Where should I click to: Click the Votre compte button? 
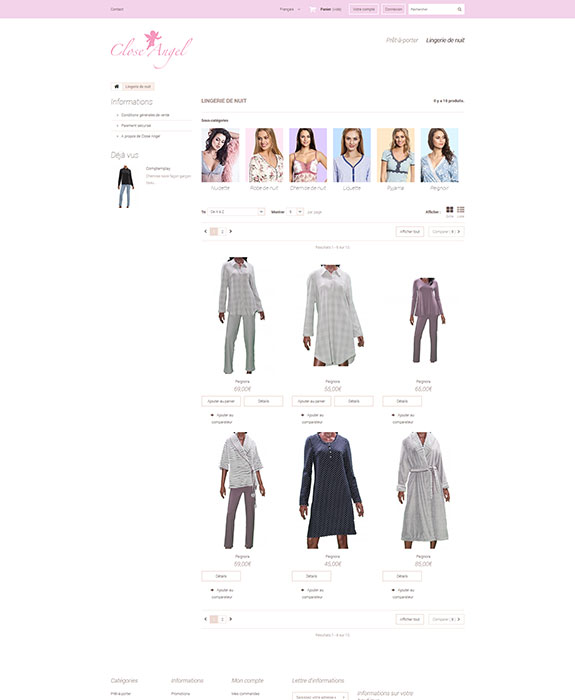pyautogui.click(x=364, y=9)
